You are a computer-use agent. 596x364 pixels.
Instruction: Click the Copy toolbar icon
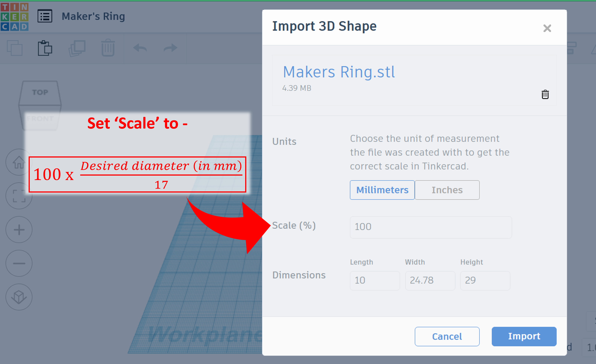(x=14, y=48)
